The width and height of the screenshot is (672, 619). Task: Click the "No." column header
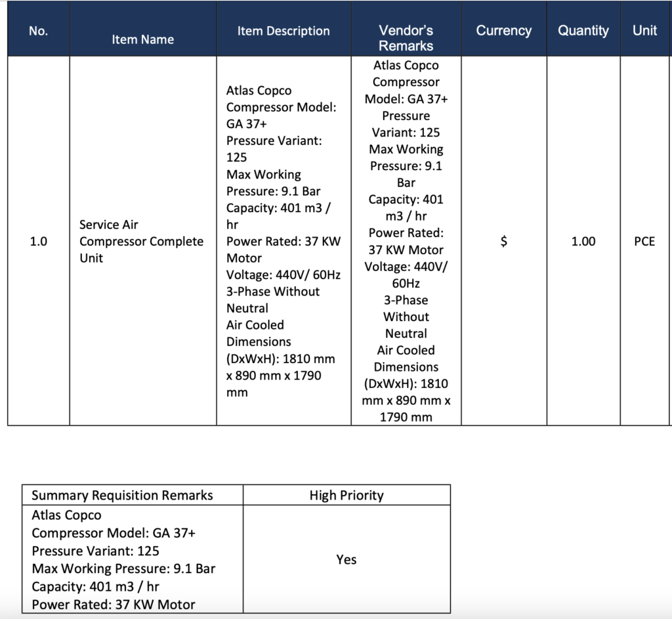38,31
